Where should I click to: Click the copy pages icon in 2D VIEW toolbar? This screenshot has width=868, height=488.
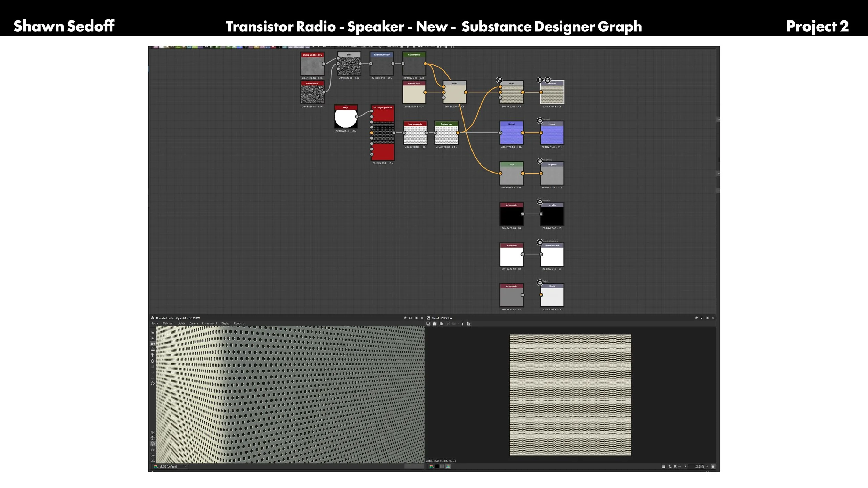pos(441,323)
